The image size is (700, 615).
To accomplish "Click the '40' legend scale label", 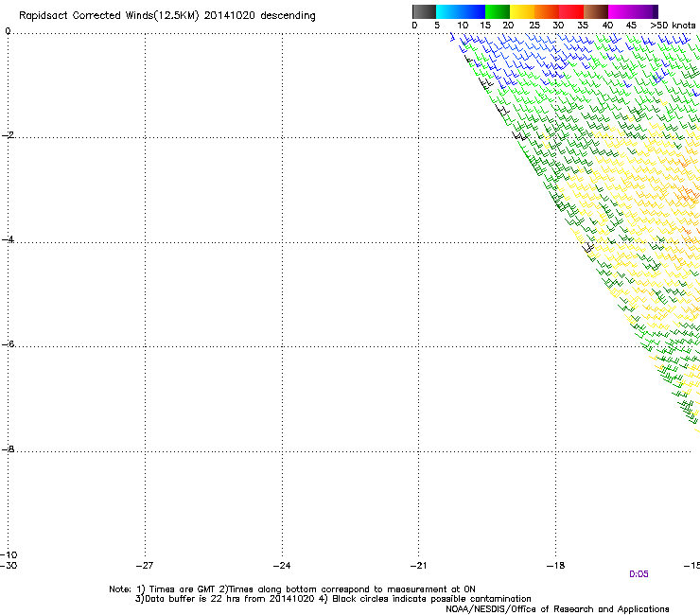I will [x=607, y=26].
